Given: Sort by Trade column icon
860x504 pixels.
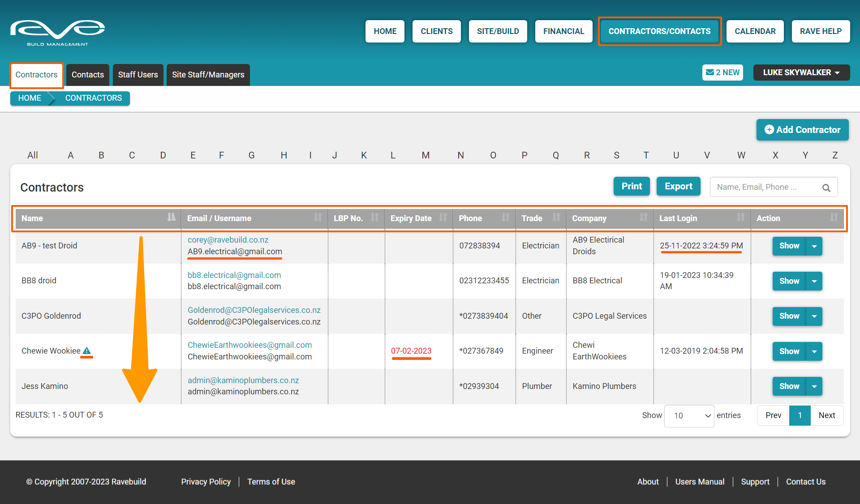Looking at the screenshot, I should 556,218.
